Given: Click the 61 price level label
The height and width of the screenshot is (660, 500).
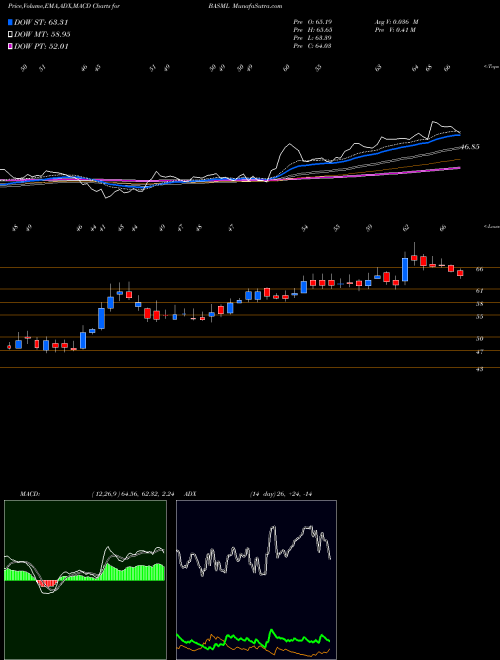Looking at the screenshot, I should coord(481,290).
